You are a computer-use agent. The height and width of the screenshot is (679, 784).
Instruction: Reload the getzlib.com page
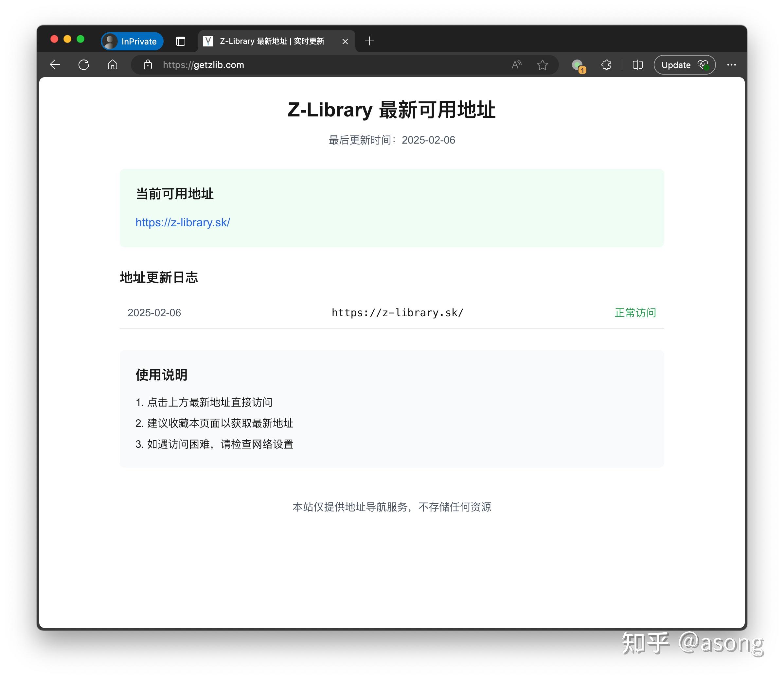coord(84,65)
